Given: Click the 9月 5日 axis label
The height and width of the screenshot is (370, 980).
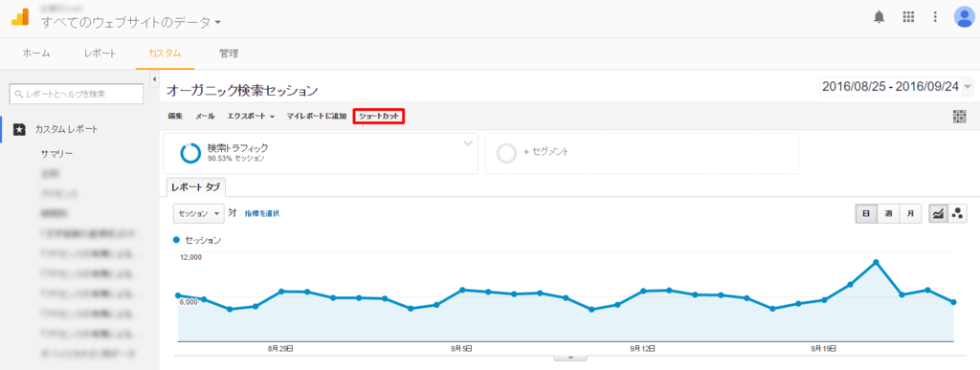Looking at the screenshot, I should click(460, 348).
